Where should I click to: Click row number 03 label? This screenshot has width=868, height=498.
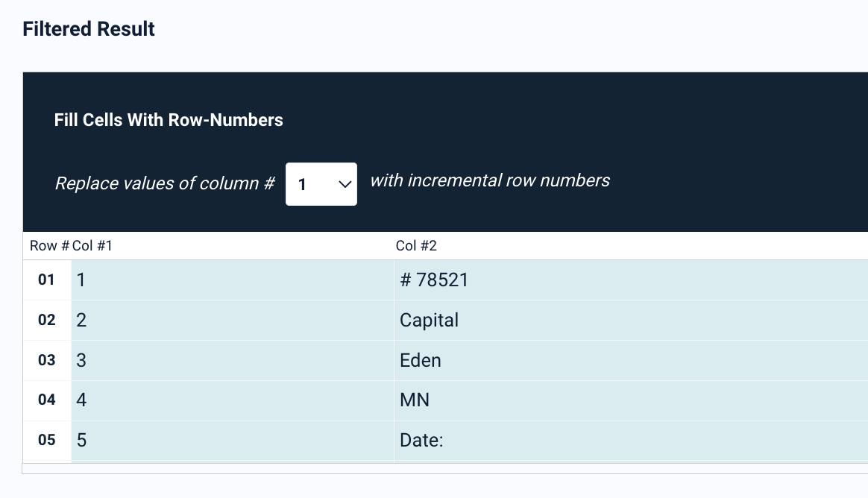(46, 361)
